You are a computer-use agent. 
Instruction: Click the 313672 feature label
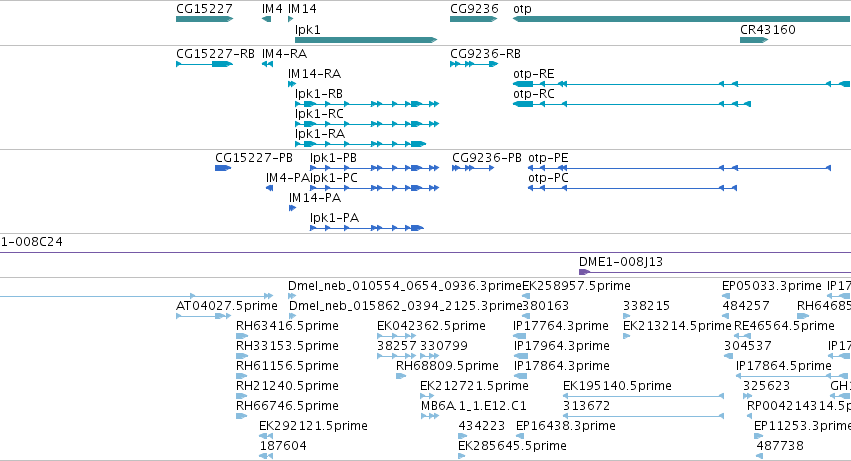(x=587, y=406)
